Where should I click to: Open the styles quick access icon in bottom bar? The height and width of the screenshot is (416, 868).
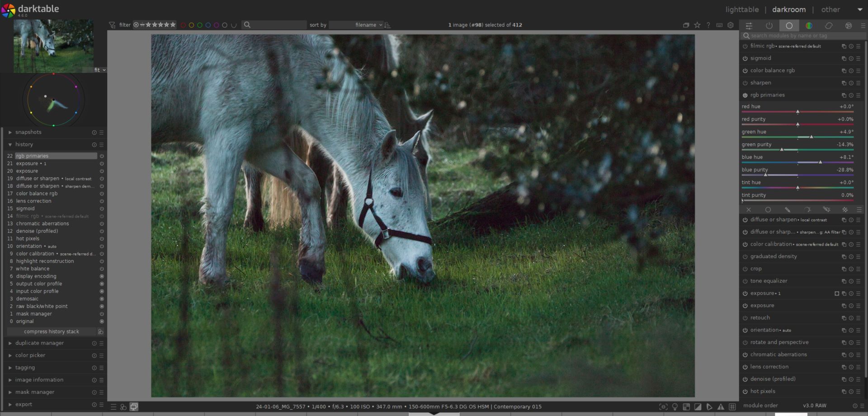[123, 407]
